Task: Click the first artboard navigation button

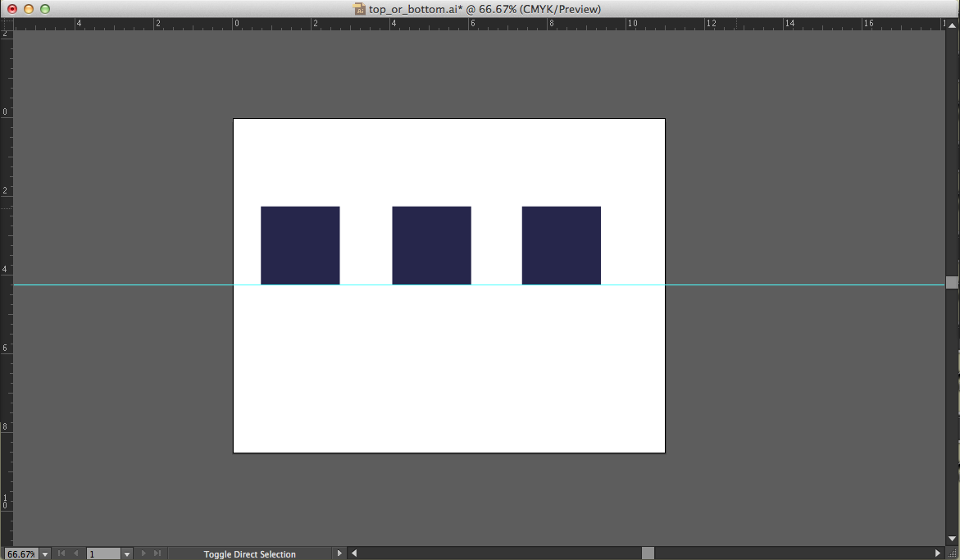Action: click(61, 553)
